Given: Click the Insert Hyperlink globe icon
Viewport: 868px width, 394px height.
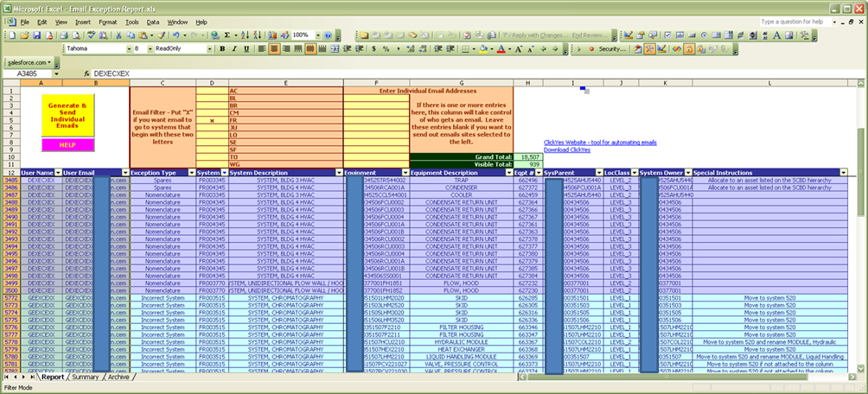Looking at the screenshot, I should coord(215,35).
